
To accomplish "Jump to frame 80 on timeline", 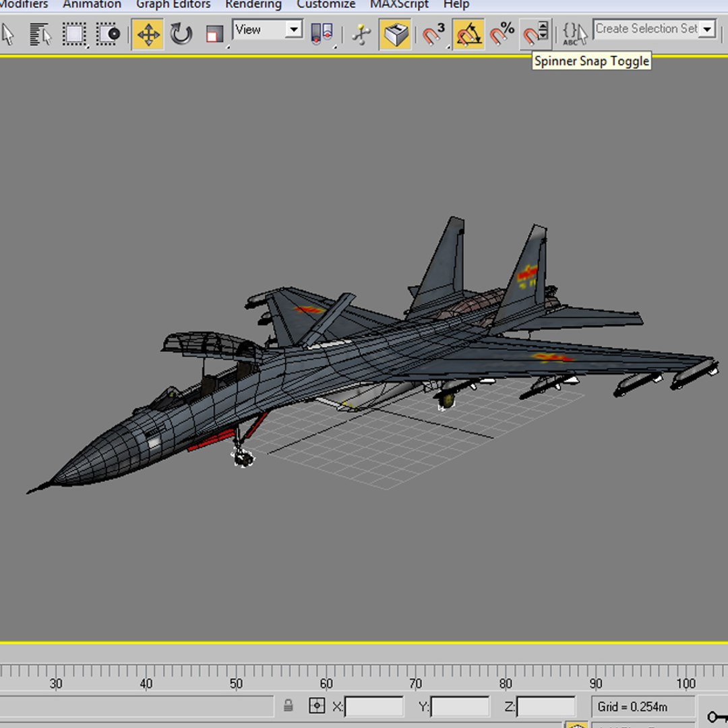I will coord(506,684).
